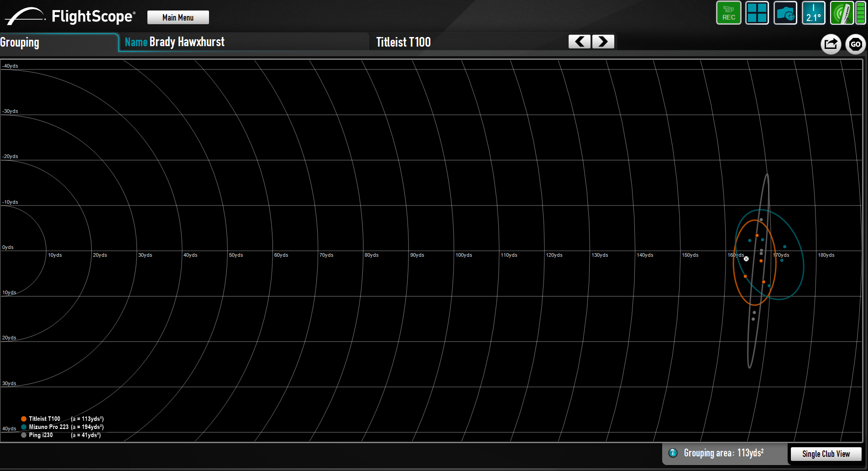Open the 2.1° radar tilt indicator
This screenshot has width=868, height=471.
tap(814, 13)
